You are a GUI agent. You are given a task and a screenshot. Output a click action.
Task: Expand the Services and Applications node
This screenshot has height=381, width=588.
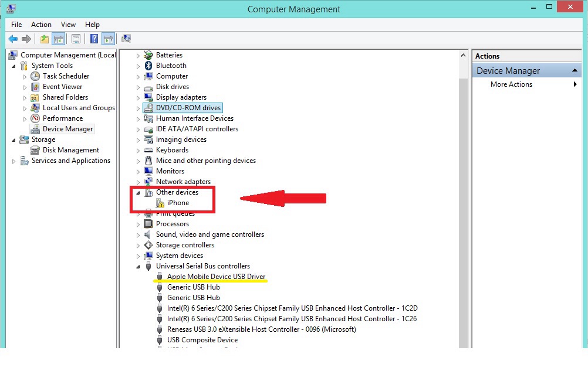(14, 161)
